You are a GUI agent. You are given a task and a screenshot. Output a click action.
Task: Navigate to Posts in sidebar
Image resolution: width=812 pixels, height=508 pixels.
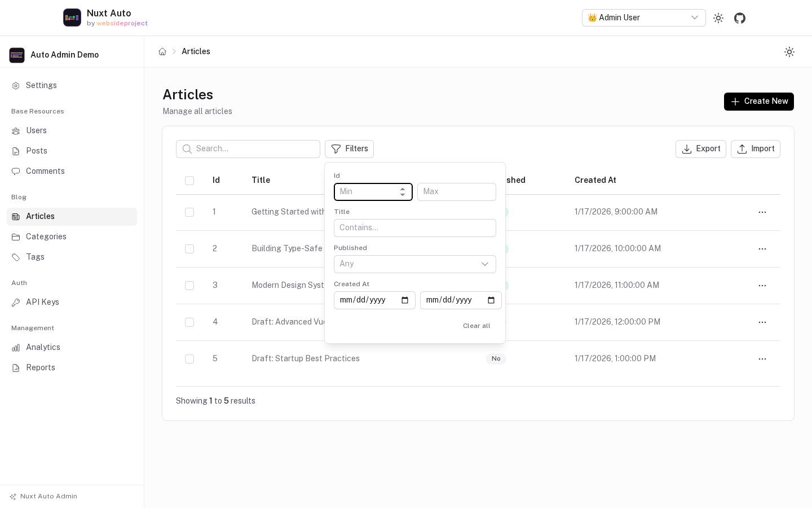pos(72,151)
